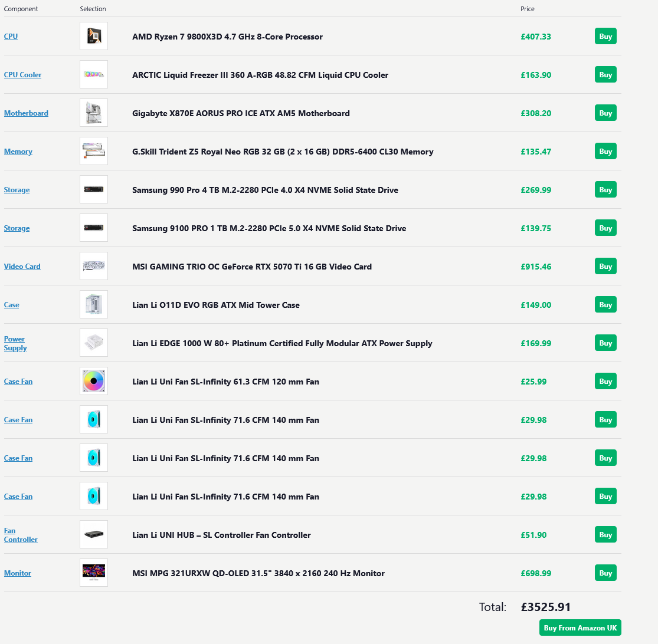Open the Fan Controller component link
This screenshot has width=658, height=644.
(21, 535)
